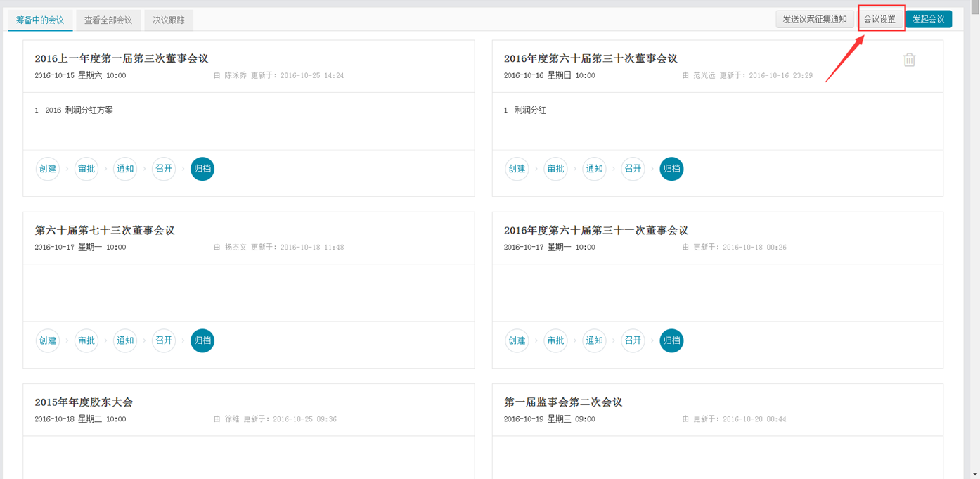Click 审批 step in 第六十届第三十次董事会议 card
980x479 pixels.
click(555, 169)
